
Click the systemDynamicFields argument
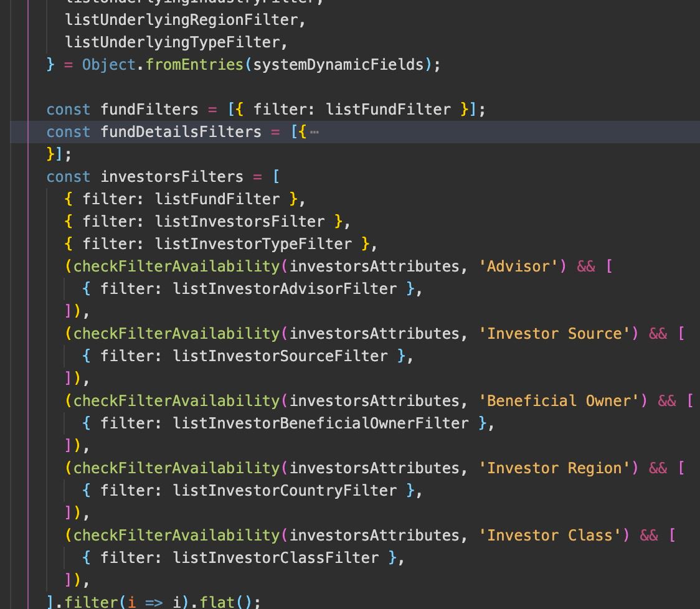[338, 65]
